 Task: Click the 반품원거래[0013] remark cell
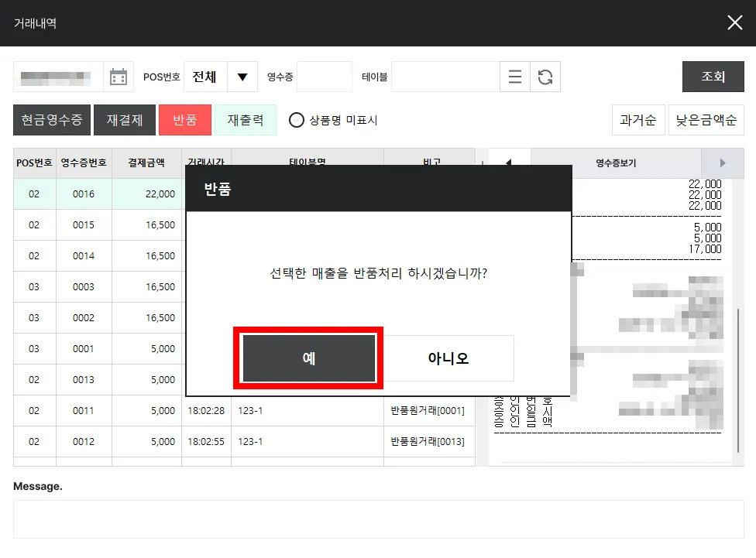(x=429, y=441)
